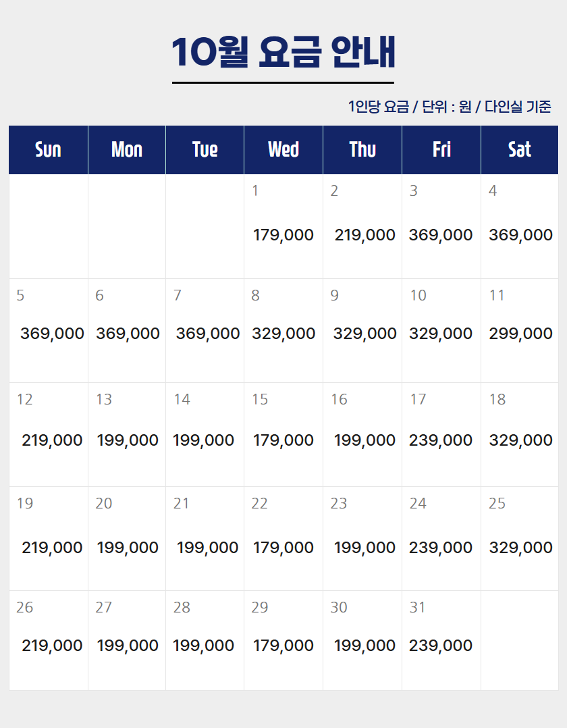The width and height of the screenshot is (567, 728).
Task: Select the October 23 date cell
Action: click(x=362, y=538)
